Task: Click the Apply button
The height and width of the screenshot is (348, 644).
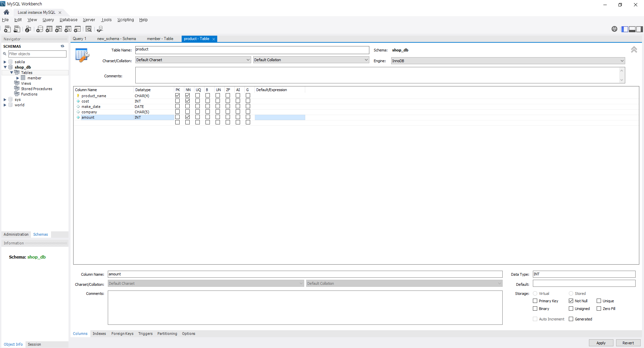Action: (601, 343)
